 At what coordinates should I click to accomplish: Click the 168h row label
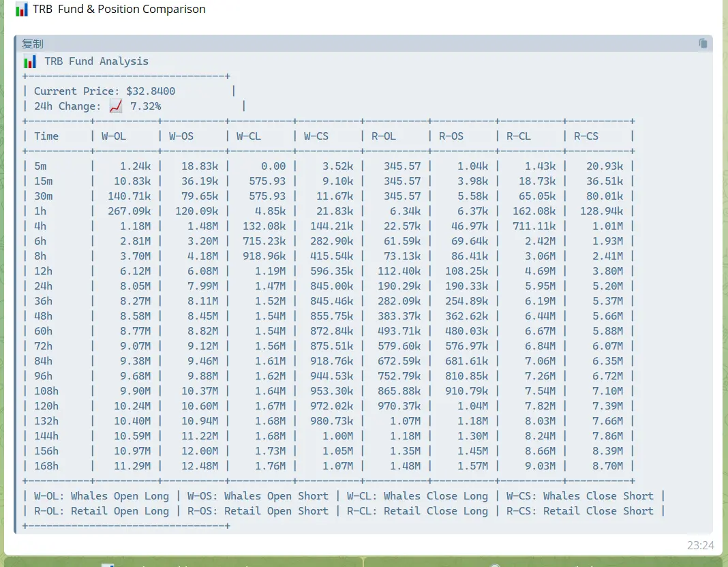click(46, 466)
